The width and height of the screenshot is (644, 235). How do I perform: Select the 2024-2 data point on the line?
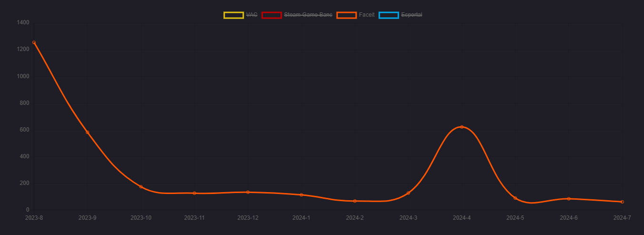point(355,201)
